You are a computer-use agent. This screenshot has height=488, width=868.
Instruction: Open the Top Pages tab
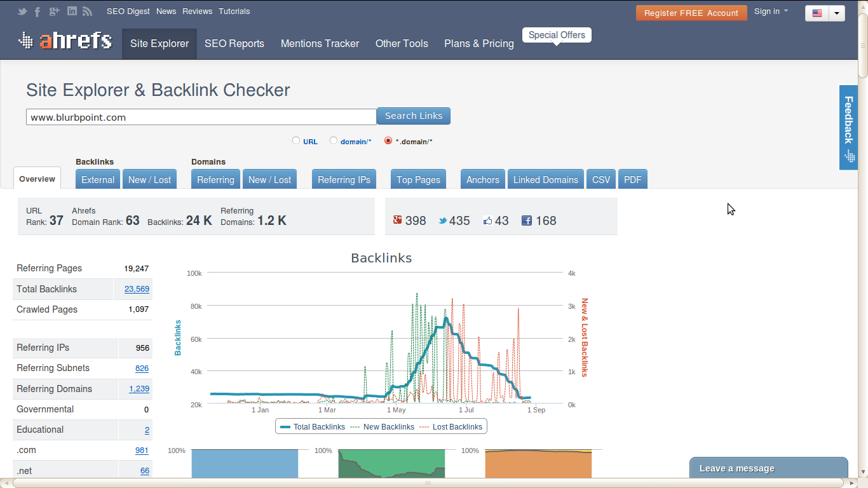[418, 179]
